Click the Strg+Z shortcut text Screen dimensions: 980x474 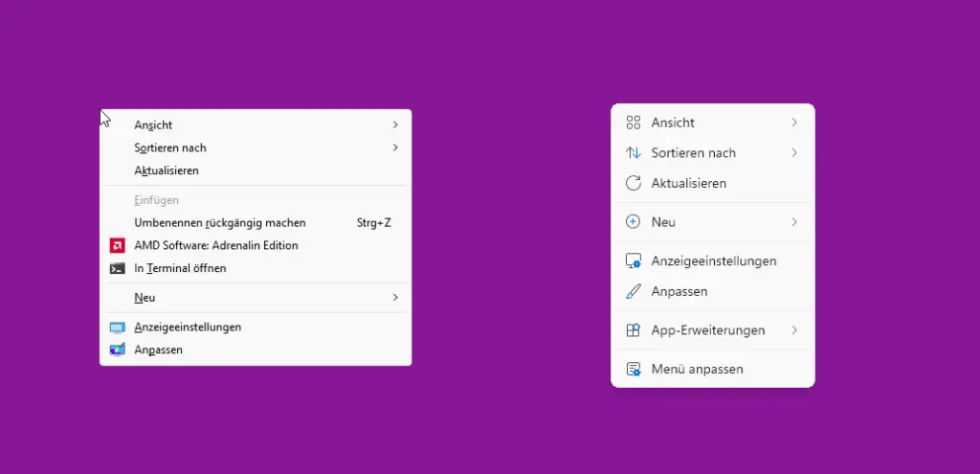pyautogui.click(x=374, y=222)
